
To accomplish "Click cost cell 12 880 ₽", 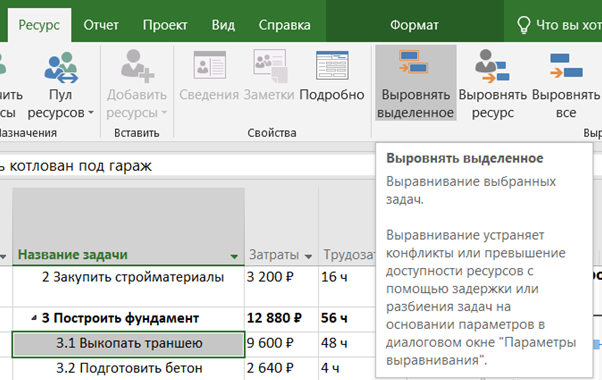I will click(281, 319).
